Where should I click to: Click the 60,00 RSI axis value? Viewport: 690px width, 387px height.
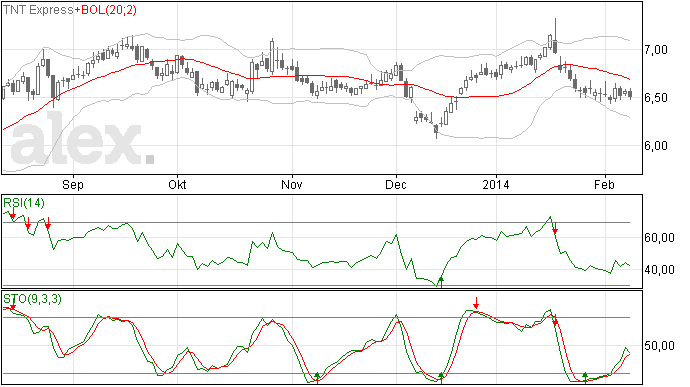click(659, 238)
